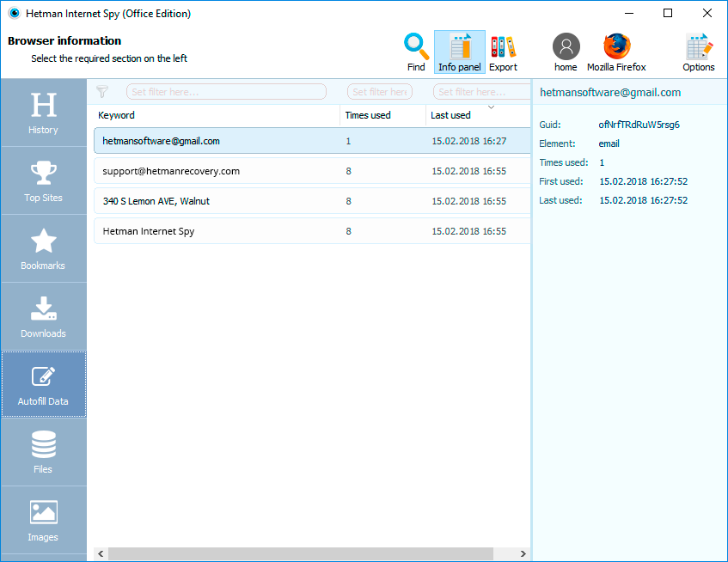Viewport: 728px width, 562px height.
Task: Maximize the Hetman Internet Spy window
Action: pos(668,13)
